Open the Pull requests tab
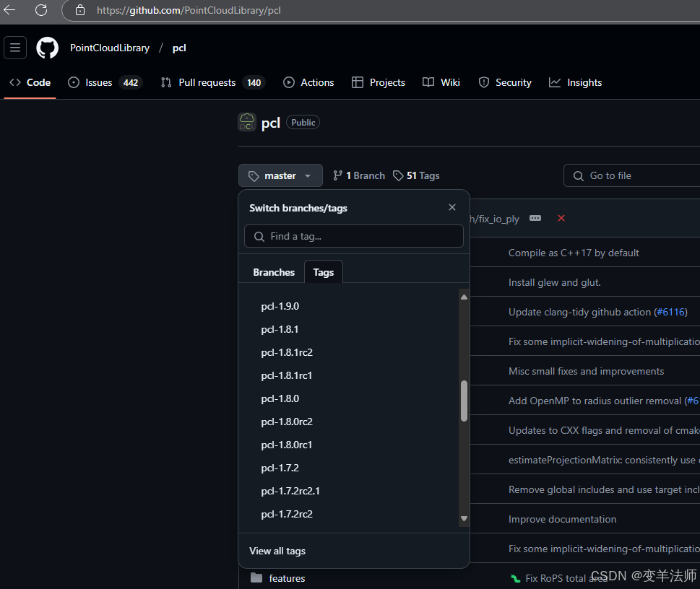This screenshot has height=589, width=700. click(x=213, y=82)
